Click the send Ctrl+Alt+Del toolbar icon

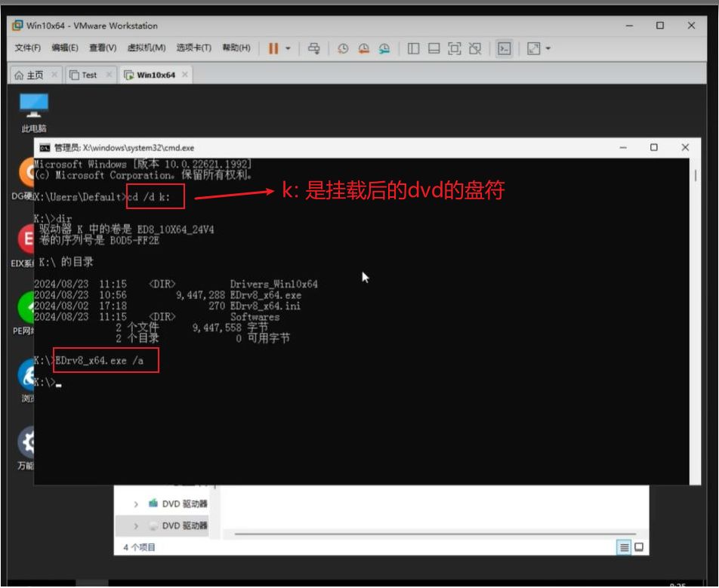click(x=314, y=48)
